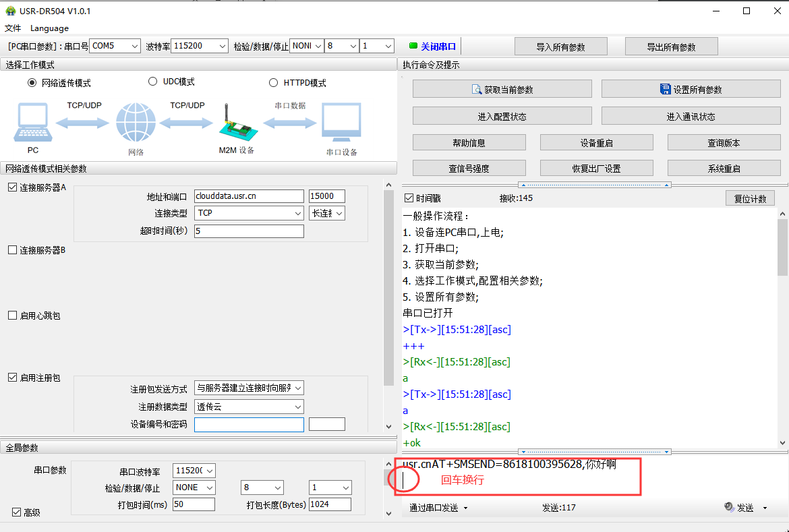
Task: Click the 地址和端口 clouddata.usr.cn address field
Action: point(249,196)
